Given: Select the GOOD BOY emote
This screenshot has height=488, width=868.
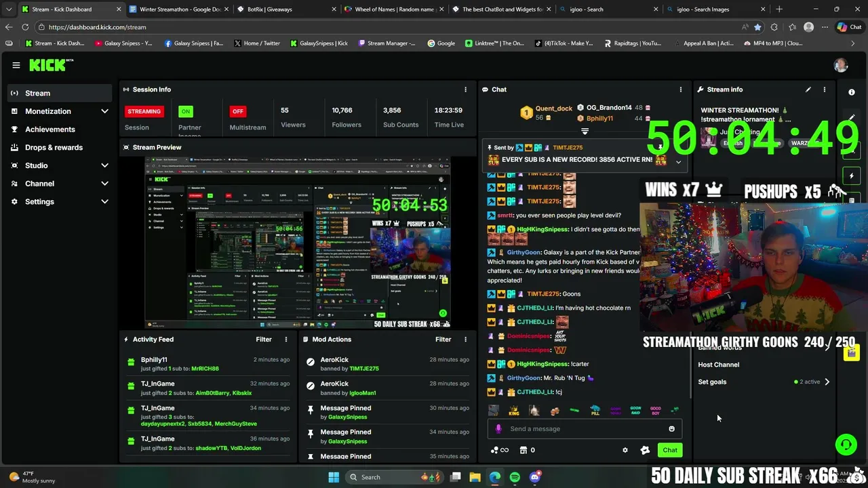Looking at the screenshot, I should [x=655, y=410].
